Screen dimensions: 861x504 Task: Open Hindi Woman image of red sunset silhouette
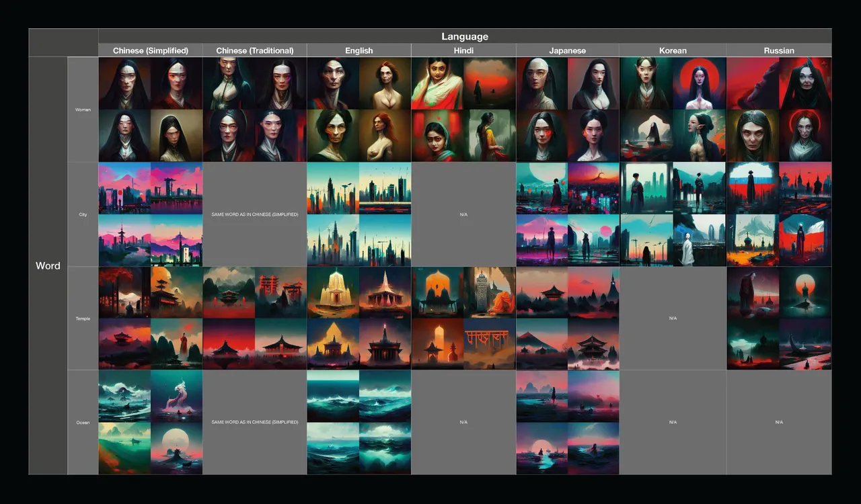[490, 83]
